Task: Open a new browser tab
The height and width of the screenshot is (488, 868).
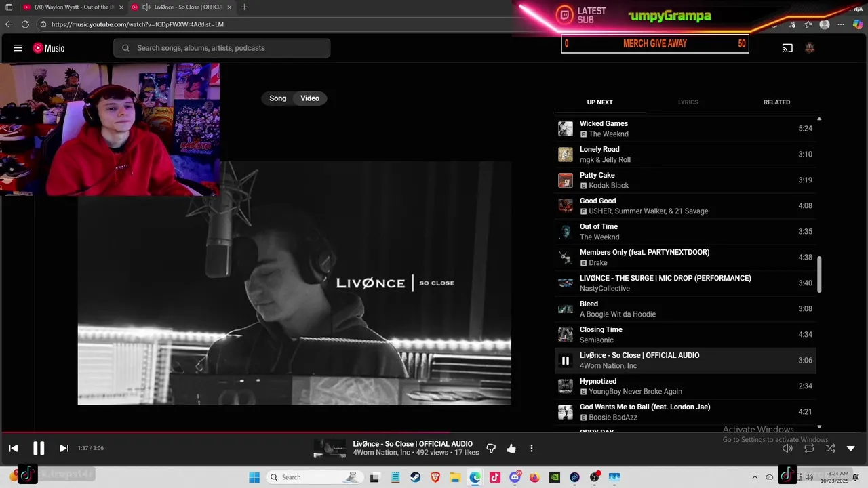Action: coord(244,7)
